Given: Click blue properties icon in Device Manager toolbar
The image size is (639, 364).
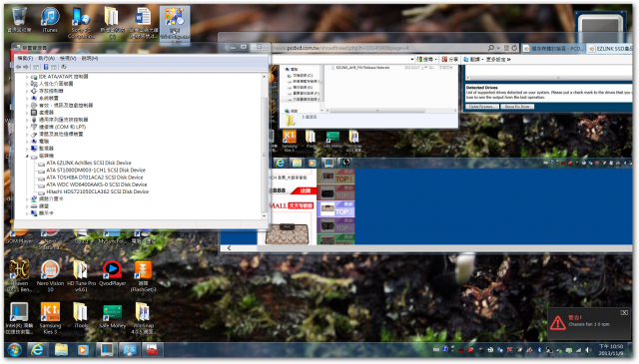Looking at the screenshot, I should (x=46, y=67).
